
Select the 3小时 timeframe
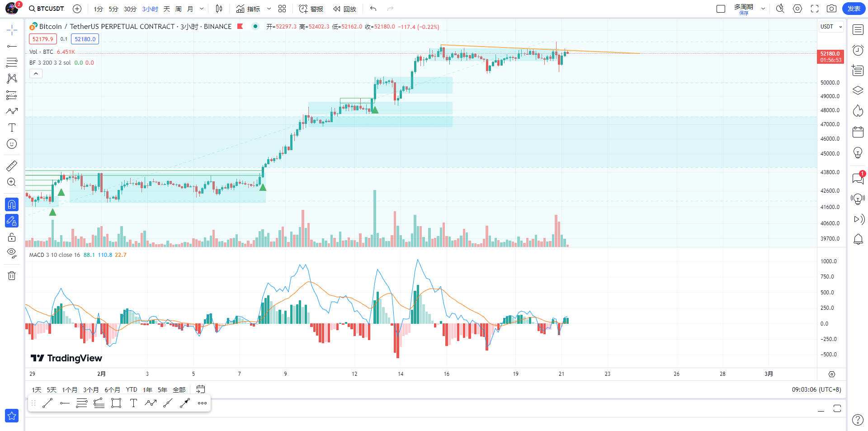click(x=150, y=9)
